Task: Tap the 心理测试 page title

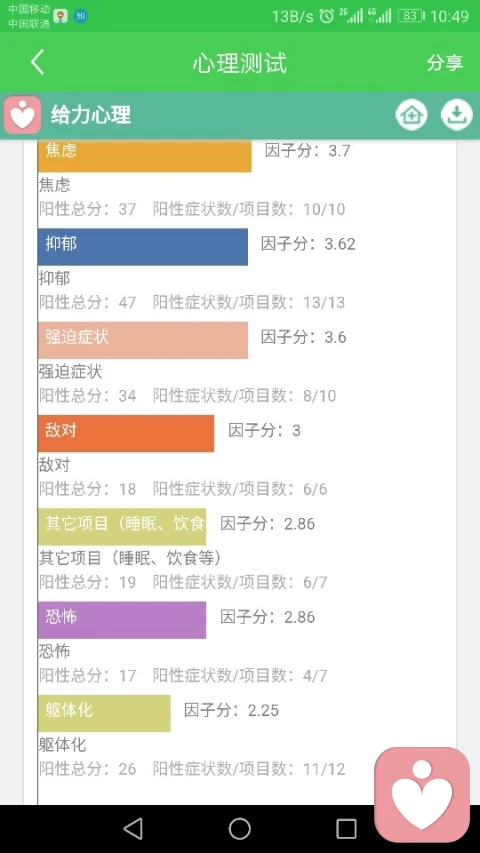Action: pyautogui.click(x=239, y=63)
